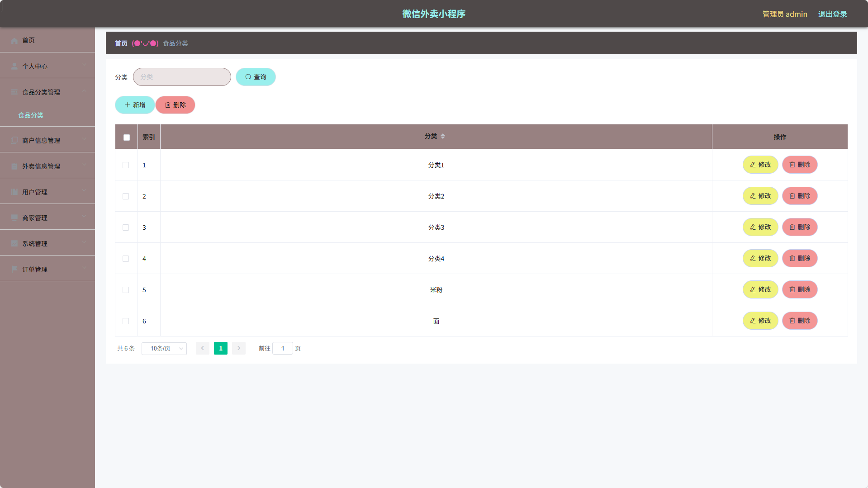Click 修改 button for 分类1
The width and height of the screenshot is (868, 488).
point(760,165)
